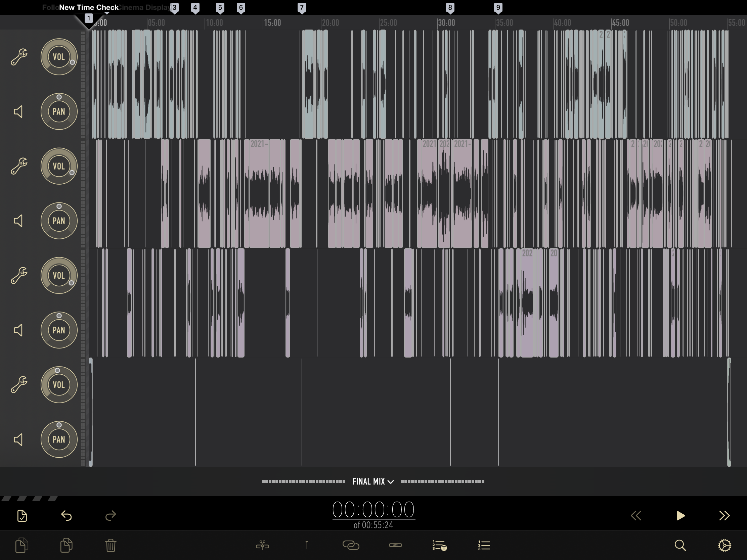The width and height of the screenshot is (747, 560).
Task: Select the 202 clip in third track
Action: pos(527,303)
